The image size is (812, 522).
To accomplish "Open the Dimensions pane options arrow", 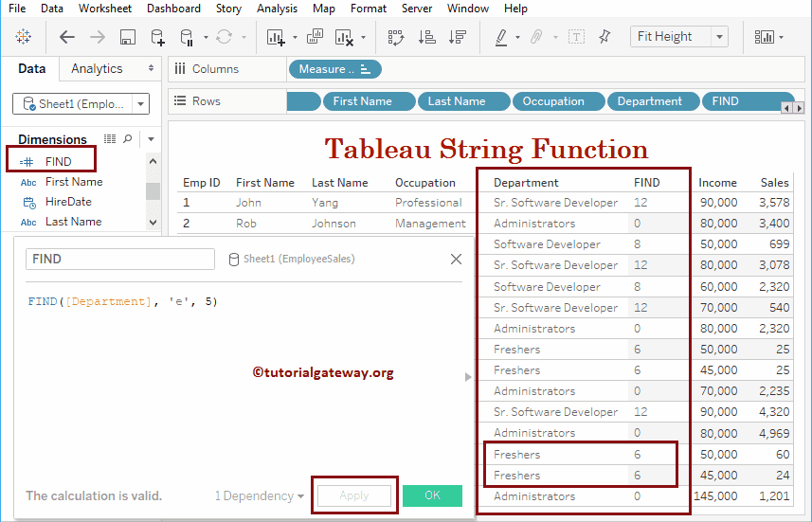I will 151,138.
